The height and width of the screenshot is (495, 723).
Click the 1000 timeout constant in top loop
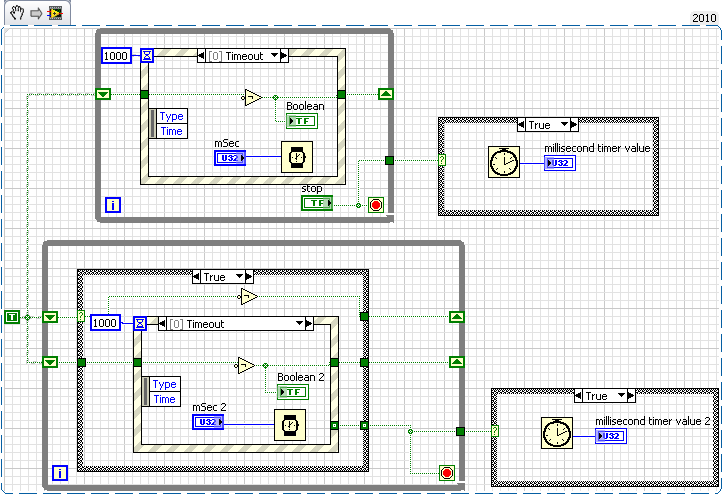(116, 56)
